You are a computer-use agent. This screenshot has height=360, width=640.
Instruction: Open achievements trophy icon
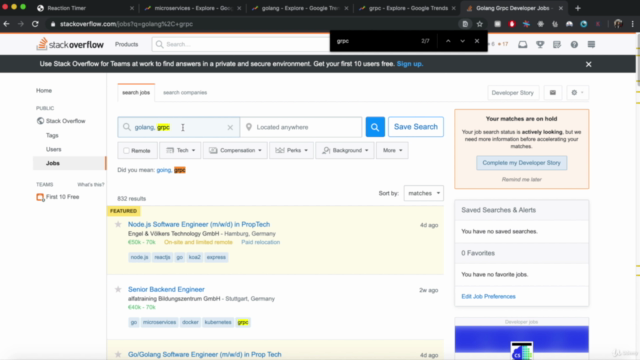click(540, 44)
